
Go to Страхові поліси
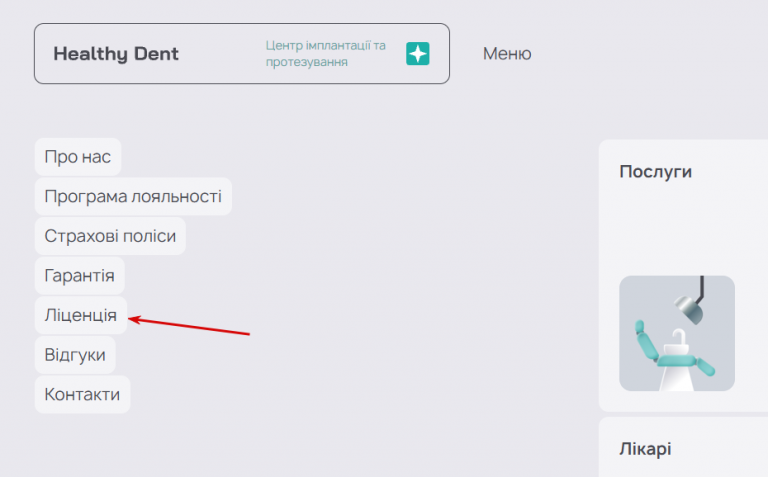[110, 236]
